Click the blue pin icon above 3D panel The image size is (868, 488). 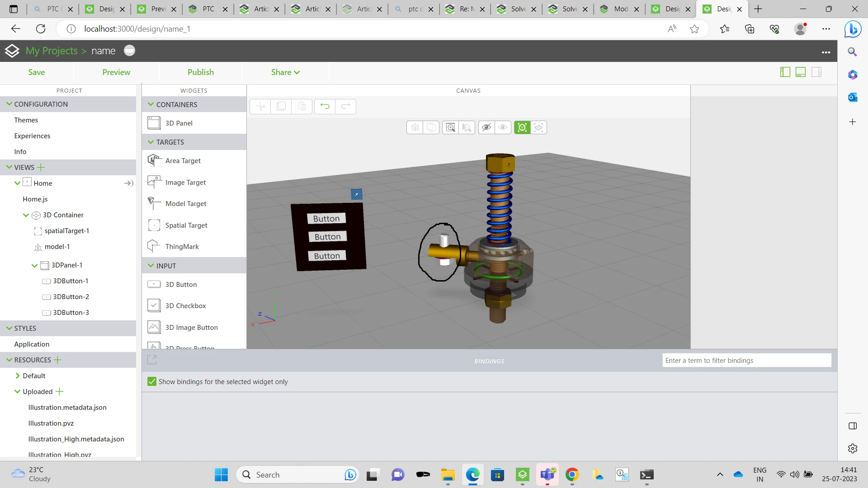356,194
